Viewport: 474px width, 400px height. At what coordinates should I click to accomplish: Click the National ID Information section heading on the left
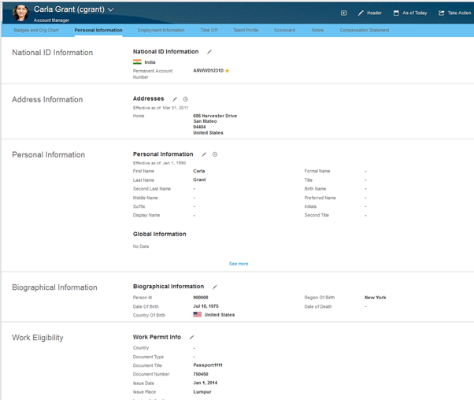[x=52, y=52]
